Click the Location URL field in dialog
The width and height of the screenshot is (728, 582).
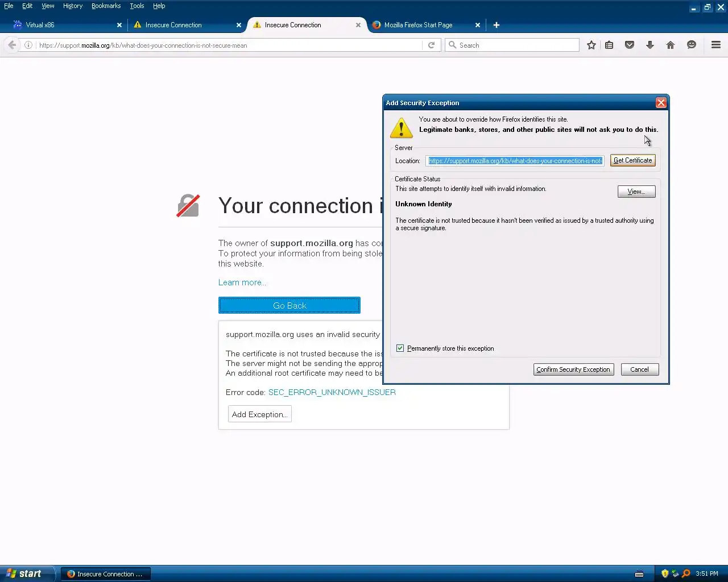tap(515, 161)
